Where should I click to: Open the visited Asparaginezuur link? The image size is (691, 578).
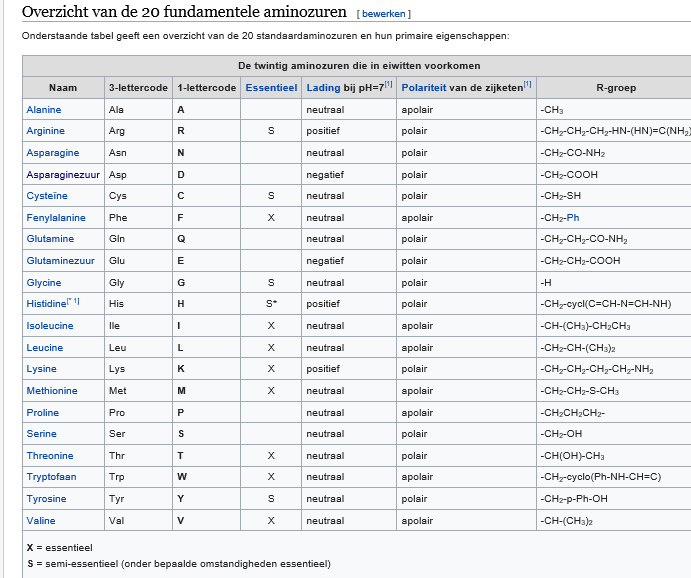pos(63,175)
